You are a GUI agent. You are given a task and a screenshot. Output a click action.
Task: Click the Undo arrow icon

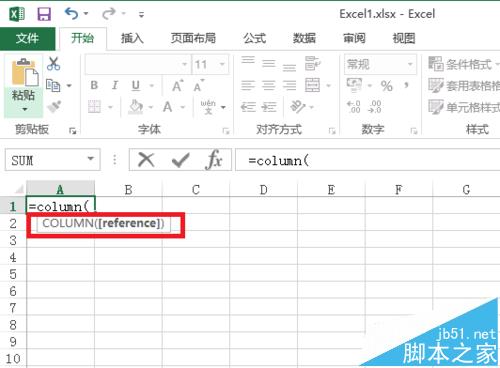point(71,14)
